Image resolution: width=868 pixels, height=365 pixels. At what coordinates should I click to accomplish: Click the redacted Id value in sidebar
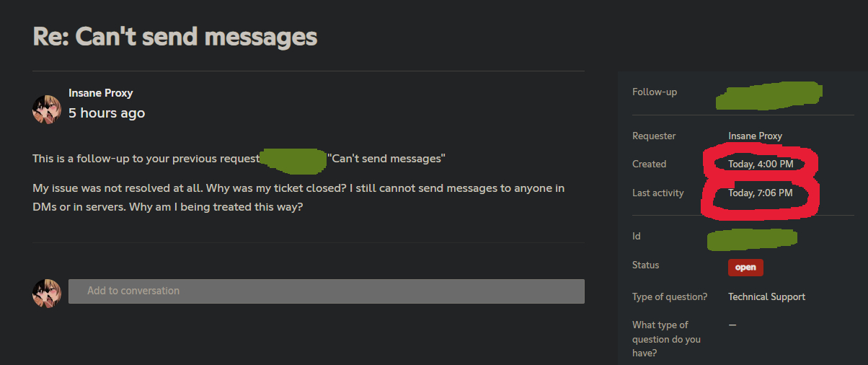point(753,238)
